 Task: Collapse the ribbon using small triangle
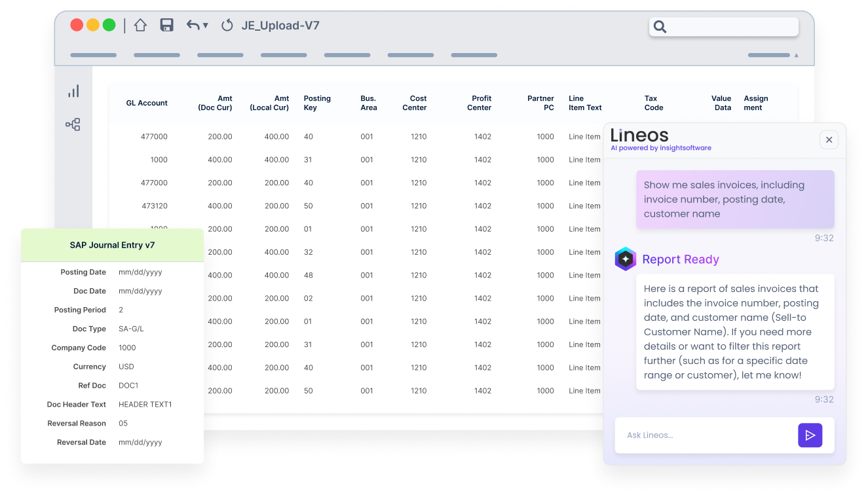coord(797,56)
